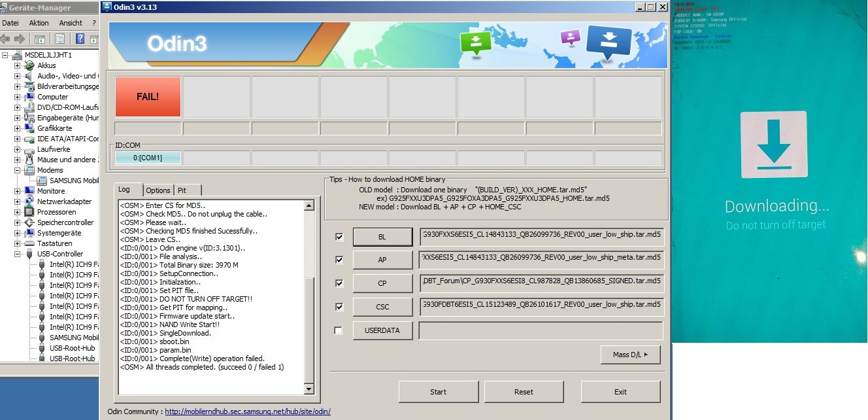Select the USB-Controller plug icon

click(29, 254)
